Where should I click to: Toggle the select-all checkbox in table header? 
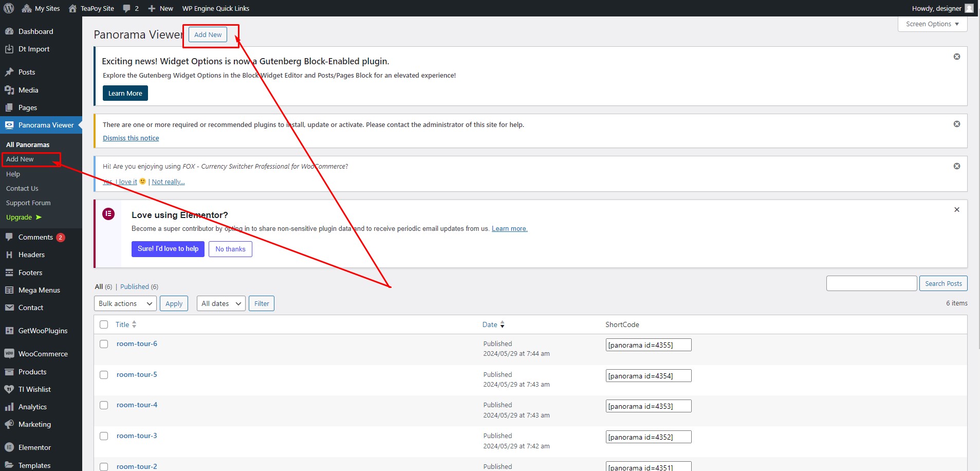point(104,324)
